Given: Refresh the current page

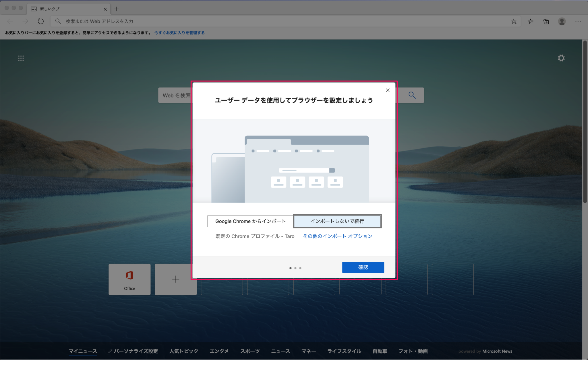Looking at the screenshot, I should [40, 21].
